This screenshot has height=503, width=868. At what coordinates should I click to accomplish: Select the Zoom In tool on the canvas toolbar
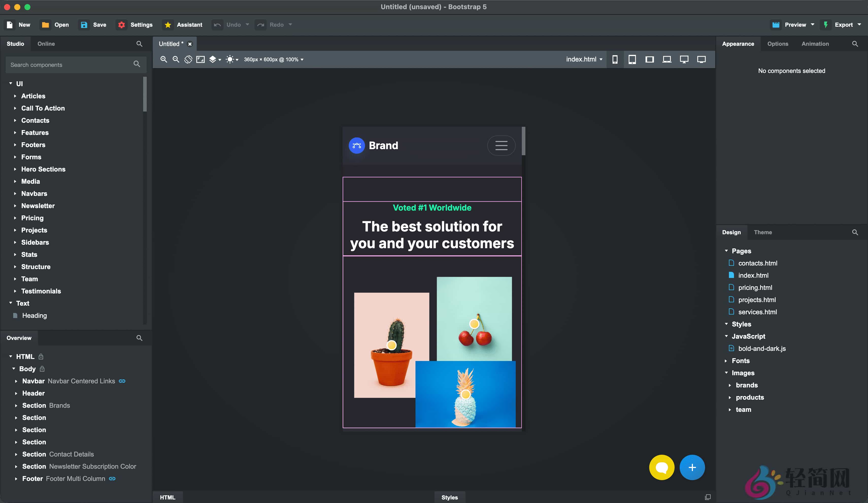164,59
